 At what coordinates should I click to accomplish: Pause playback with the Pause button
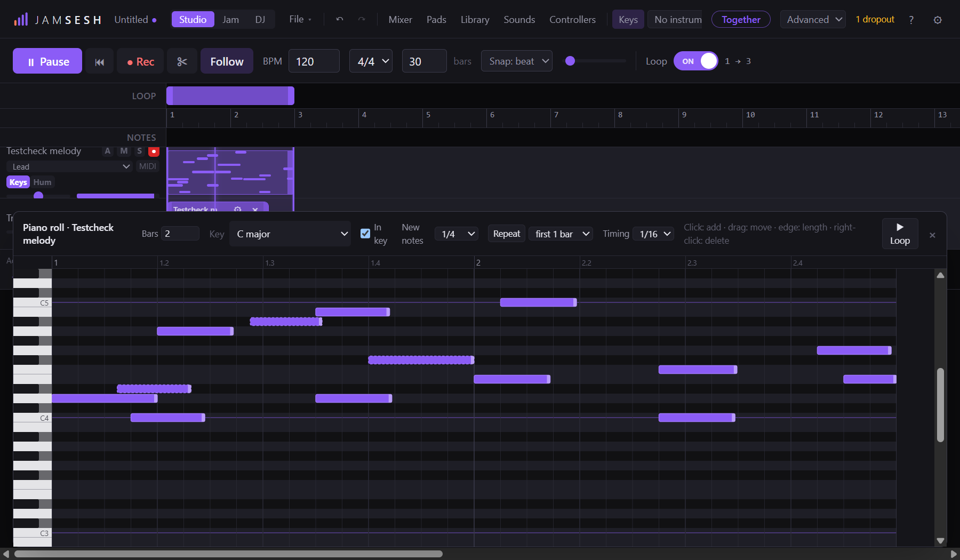(47, 61)
